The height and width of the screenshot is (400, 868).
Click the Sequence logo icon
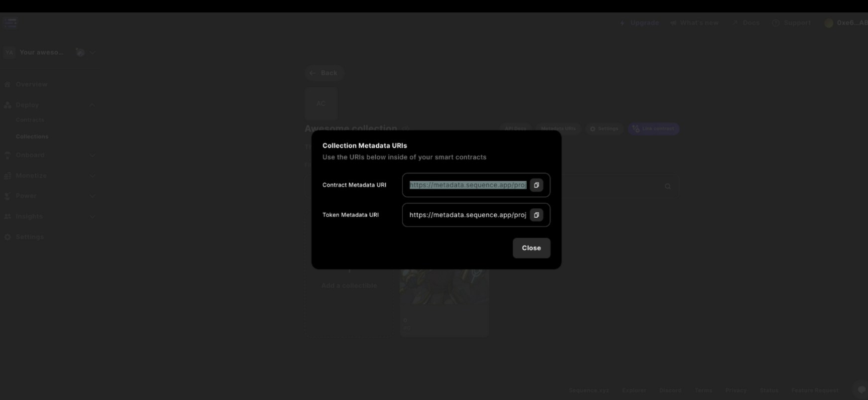(10, 23)
